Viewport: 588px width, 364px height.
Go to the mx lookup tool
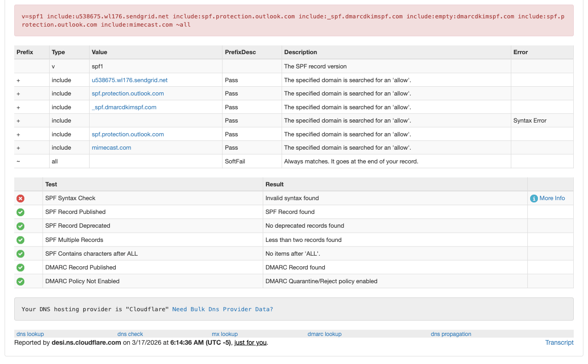click(225, 334)
